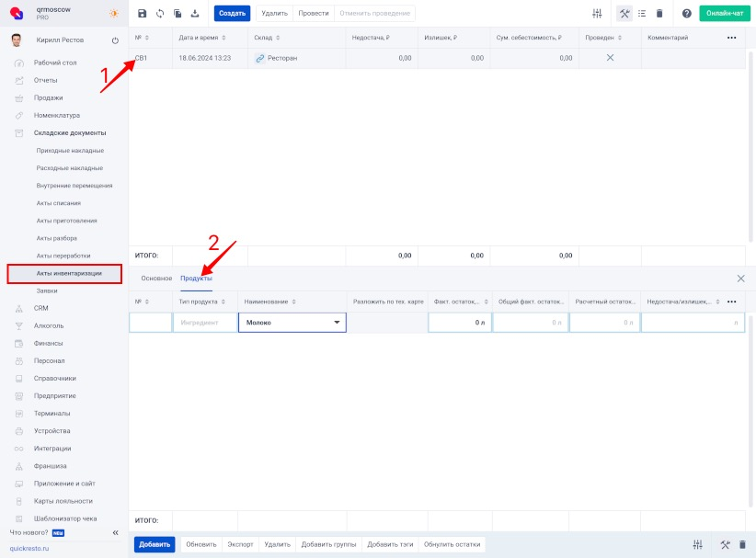Click the Факт. остаток input field
The width and height of the screenshot is (756, 558).
point(459,323)
